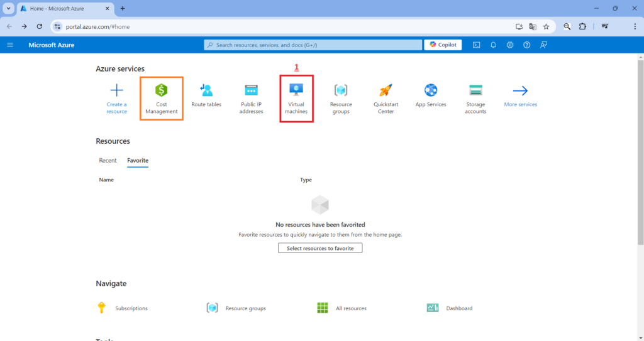Open Quickstart Center rocket icon
644x341 pixels.
click(x=386, y=91)
